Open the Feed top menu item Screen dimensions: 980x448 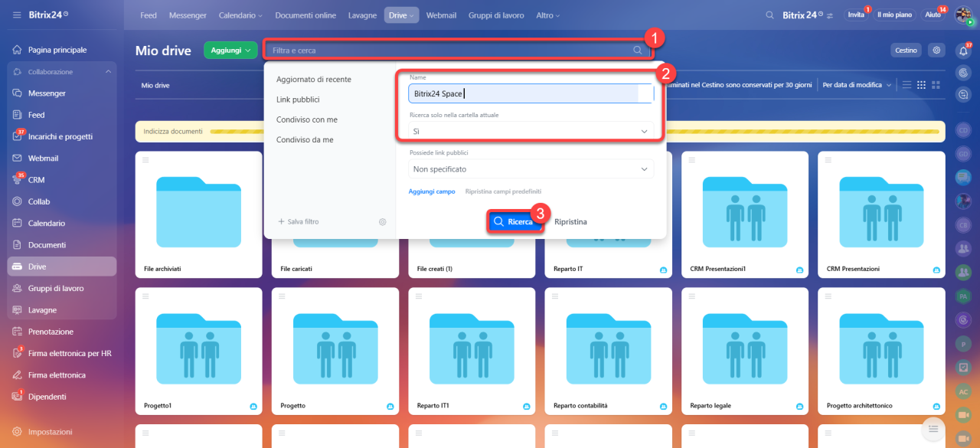[x=149, y=15]
